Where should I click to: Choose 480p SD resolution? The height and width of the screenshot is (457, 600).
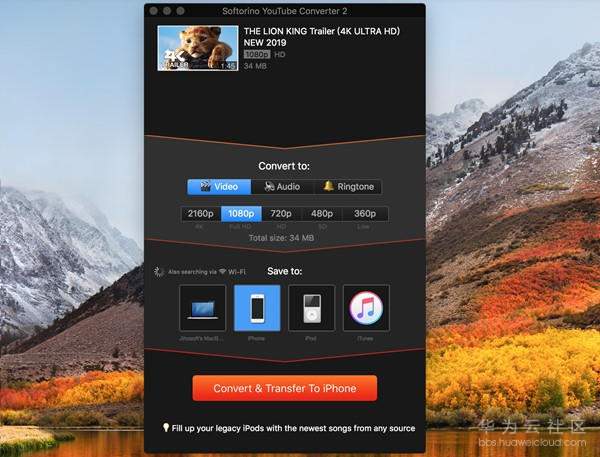tap(321, 214)
